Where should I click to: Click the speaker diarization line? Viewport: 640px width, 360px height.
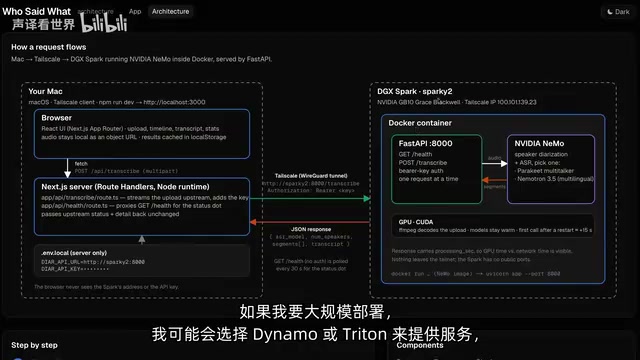[x=541, y=154]
